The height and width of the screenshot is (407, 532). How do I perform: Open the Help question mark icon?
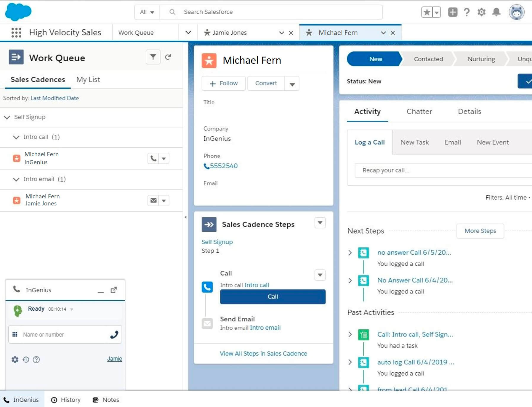click(467, 12)
